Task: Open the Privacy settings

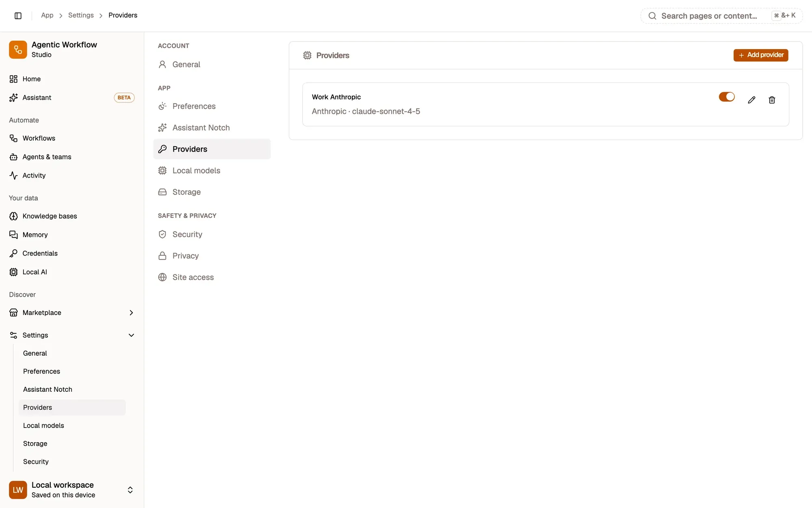Action: click(x=212, y=256)
